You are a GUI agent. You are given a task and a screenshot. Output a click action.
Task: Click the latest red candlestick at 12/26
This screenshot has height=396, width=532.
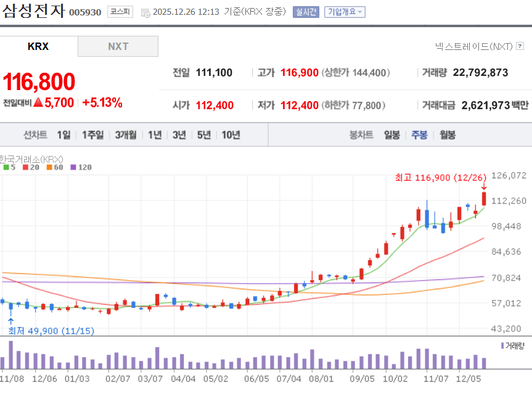pyautogui.click(x=484, y=199)
